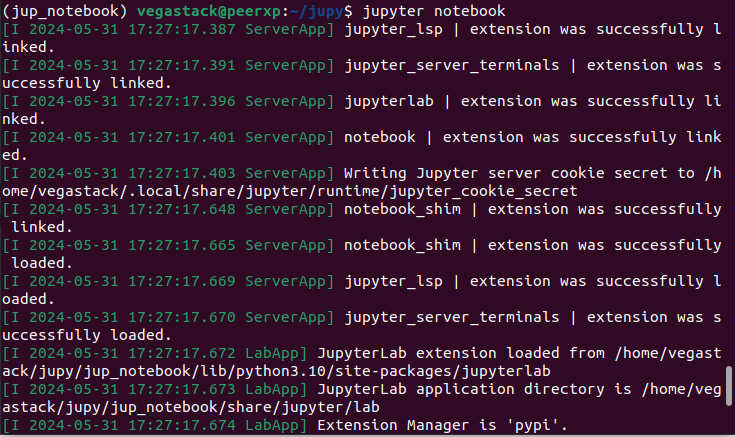Click the (jup_notebook) virtualenv prefix
Image resolution: width=735 pixels, height=437 pixels.
point(64,11)
